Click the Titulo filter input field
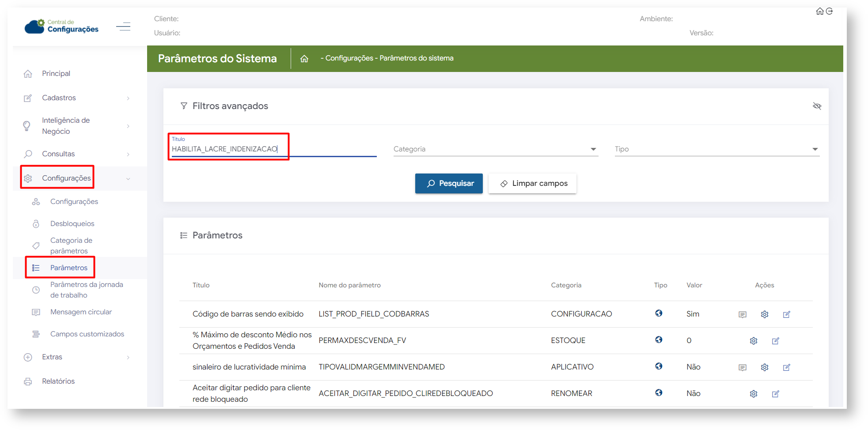This screenshot has width=868, height=430. point(273,149)
